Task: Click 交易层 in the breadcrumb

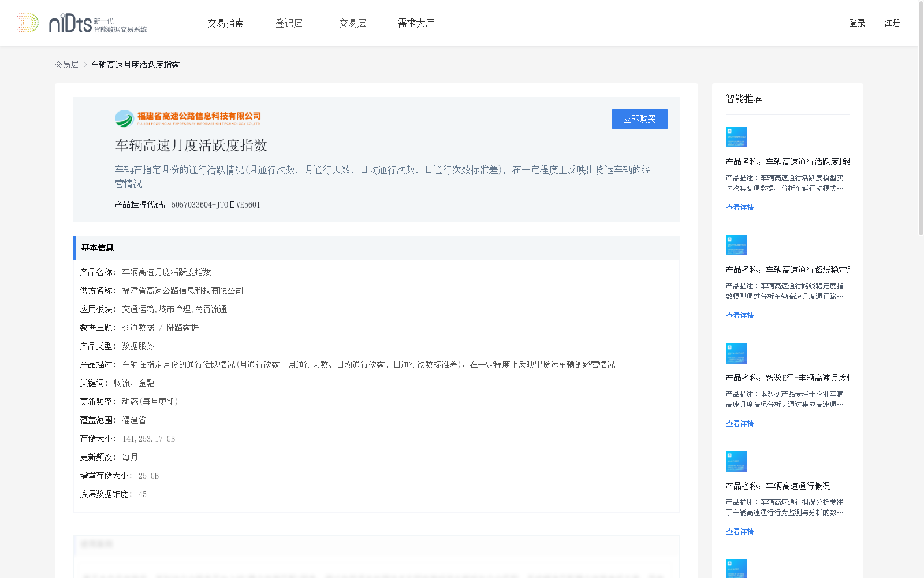Action: [x=66, y=65]
